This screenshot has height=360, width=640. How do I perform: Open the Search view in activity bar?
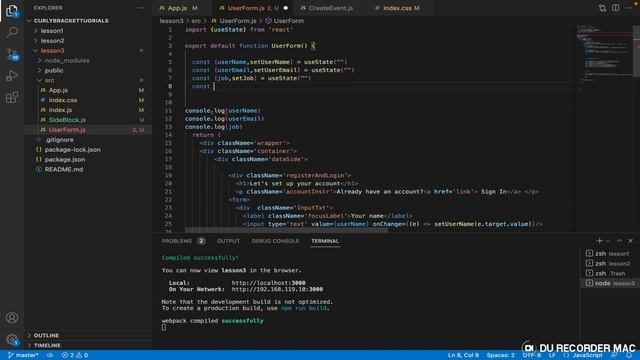12,32
